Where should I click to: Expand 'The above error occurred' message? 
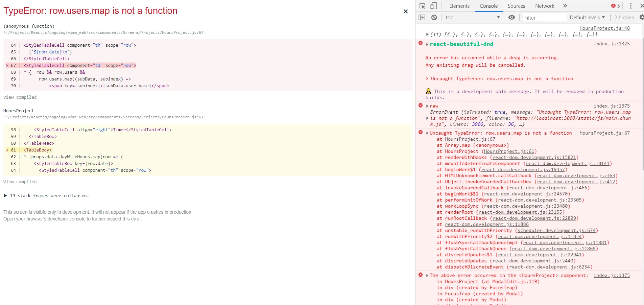(x=427, y=276)
